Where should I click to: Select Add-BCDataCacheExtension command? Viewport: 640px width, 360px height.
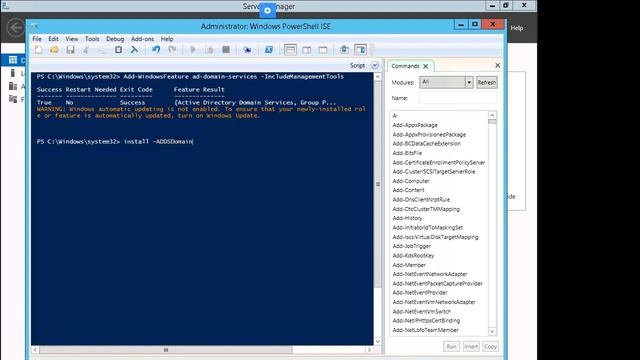click(x=427, y=144)
